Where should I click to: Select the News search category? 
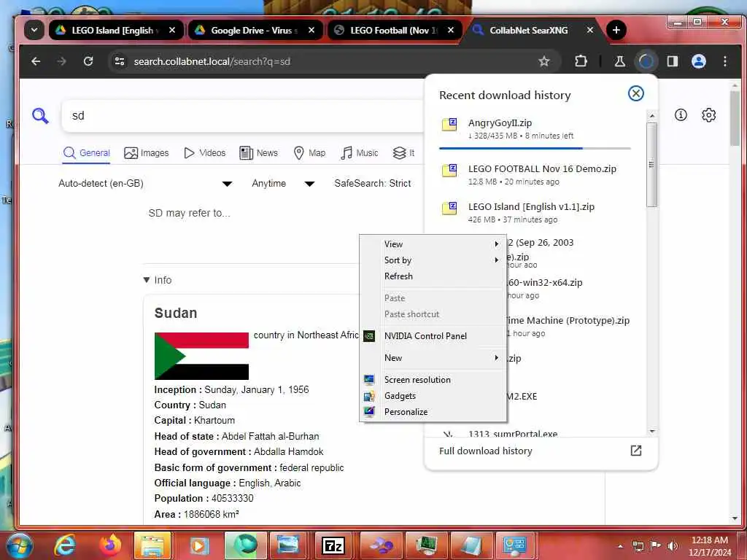click(259, 153)
